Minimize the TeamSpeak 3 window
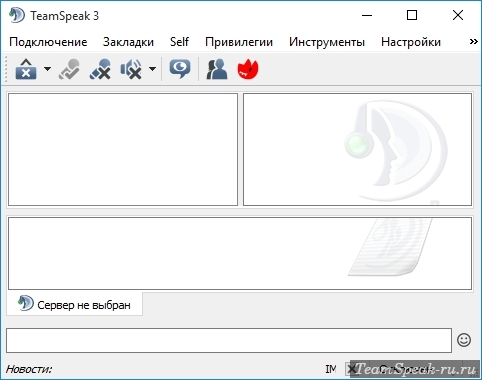Screen dimensions: 482x380 point(367,15)
